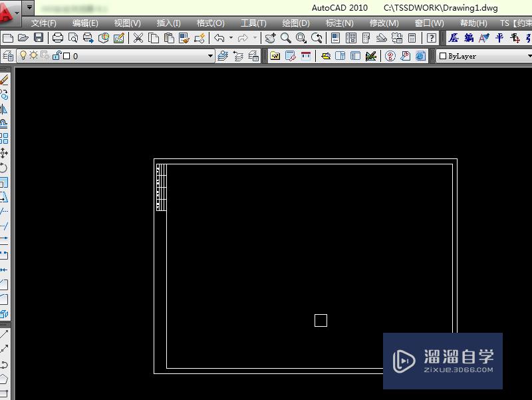
Task: Activate the Pan Realtime tool
Action: tap(271, 38)
